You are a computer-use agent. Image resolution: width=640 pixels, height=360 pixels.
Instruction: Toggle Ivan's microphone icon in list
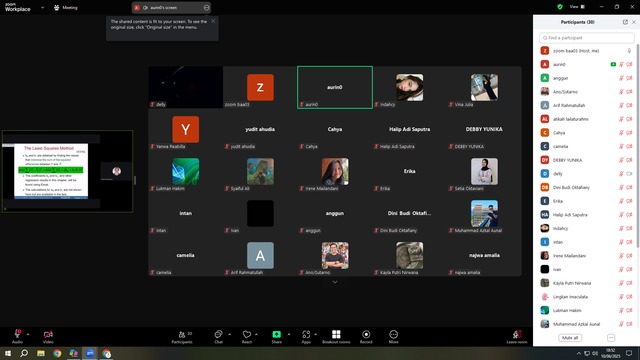[x=621, y=269]
